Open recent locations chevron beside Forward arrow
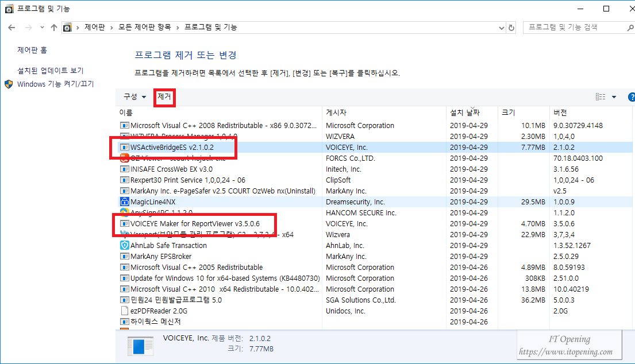 (x=42, y=28)
